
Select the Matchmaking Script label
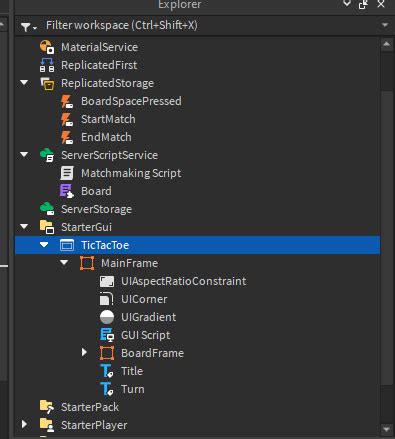point(131,173)
